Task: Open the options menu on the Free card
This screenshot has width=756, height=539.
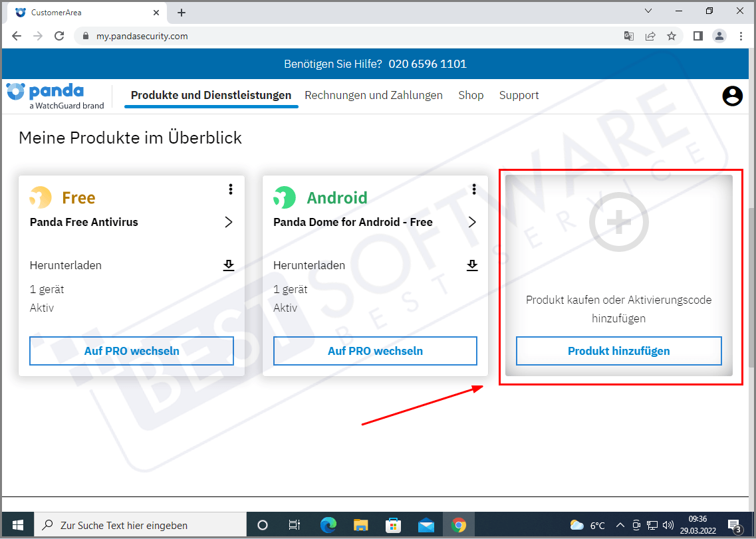Action: click(230, 189)
